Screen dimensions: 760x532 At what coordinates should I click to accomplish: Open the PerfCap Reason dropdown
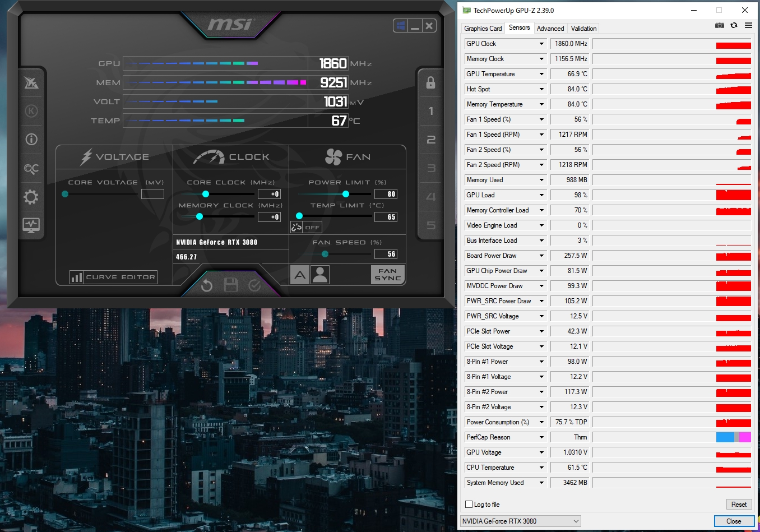[x=541, y=437]
